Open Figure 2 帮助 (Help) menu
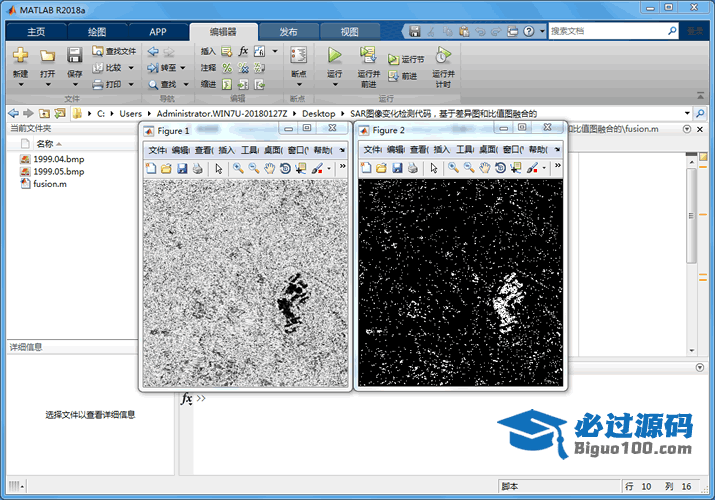Viewport: 715px width, 500px height. [x=538, y=150]
